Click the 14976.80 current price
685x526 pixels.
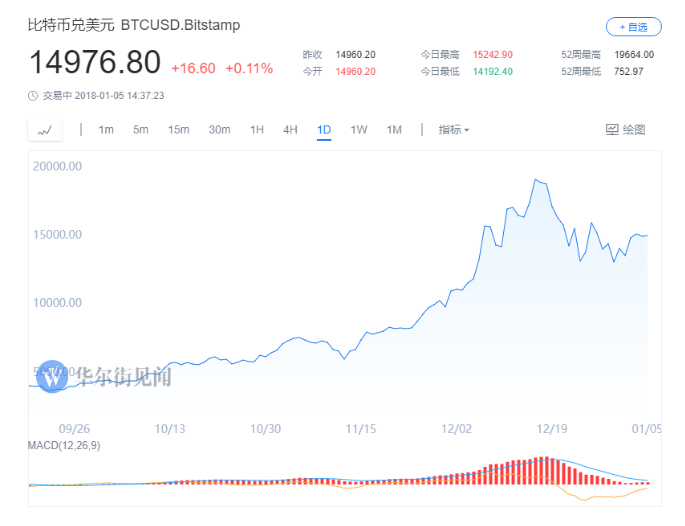pyautogui.click(x=95, y=63)
